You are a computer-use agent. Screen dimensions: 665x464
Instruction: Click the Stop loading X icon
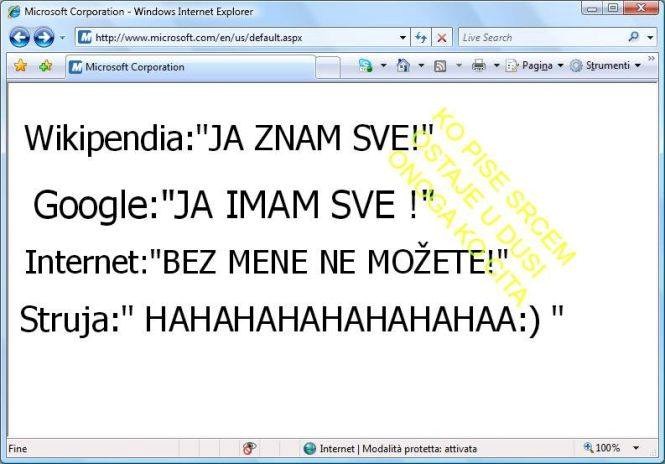pyautogui.click(x=441, y=38)
